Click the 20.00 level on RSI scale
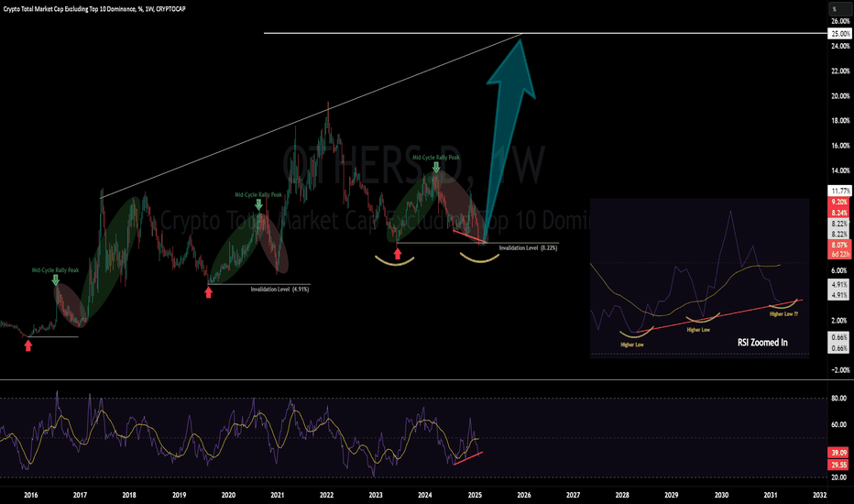This screenshot has height=504, width=854. [839, 477]
